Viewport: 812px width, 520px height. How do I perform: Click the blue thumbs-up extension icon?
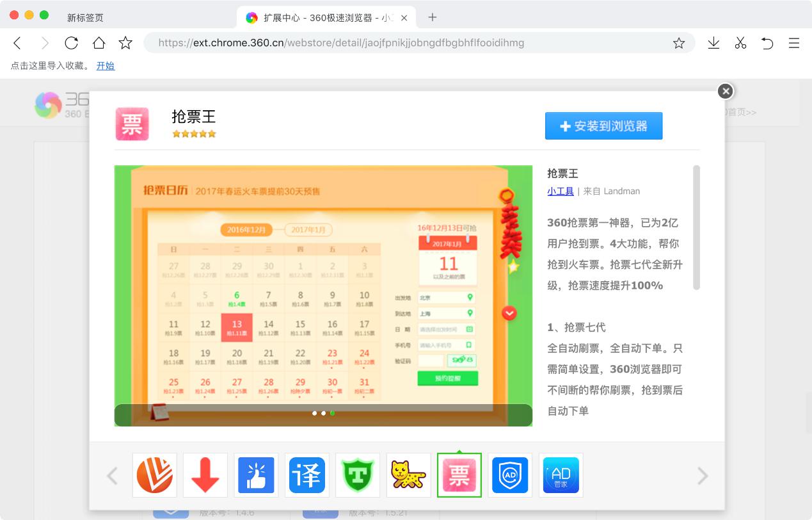click(x=256, y=475)
